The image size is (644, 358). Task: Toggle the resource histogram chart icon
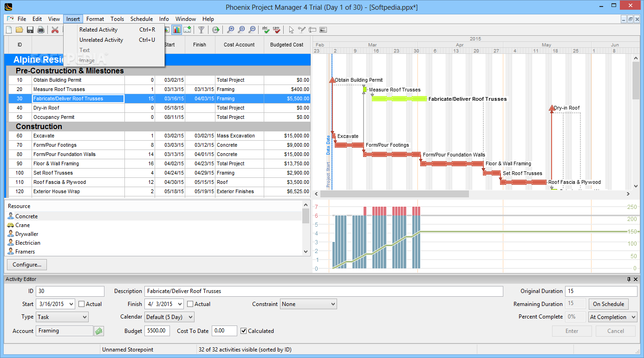point(177,30)
